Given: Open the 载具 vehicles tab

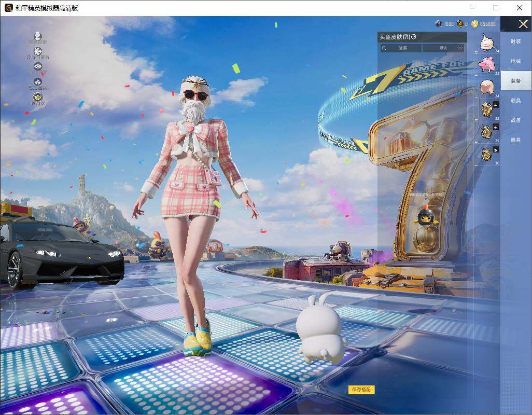Looking at the screenshot, I should click(x=516, y=101).
